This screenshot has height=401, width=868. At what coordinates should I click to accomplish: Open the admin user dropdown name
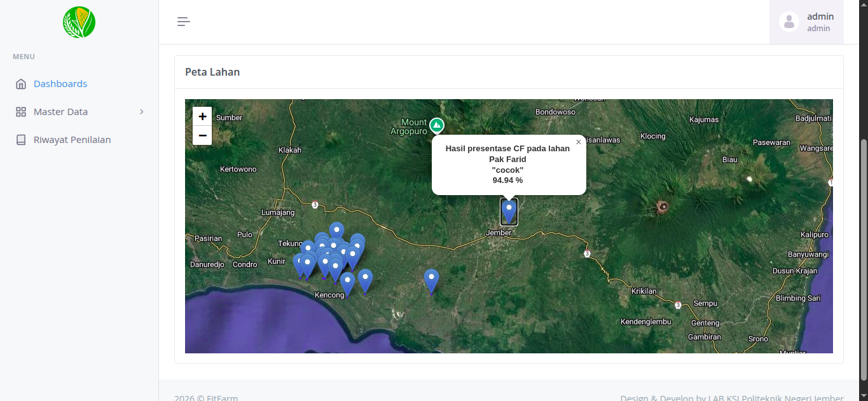[x=820, y=17]
